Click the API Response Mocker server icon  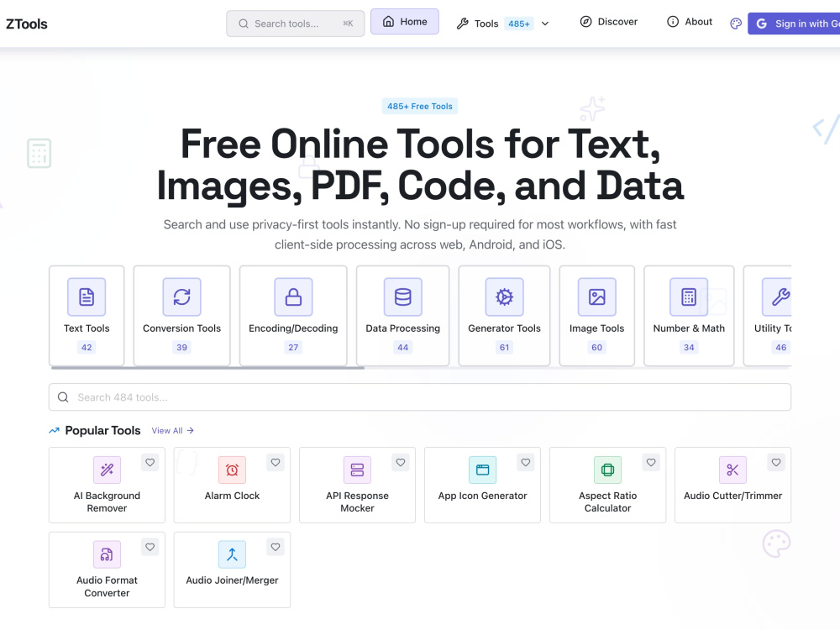(357, 470)
